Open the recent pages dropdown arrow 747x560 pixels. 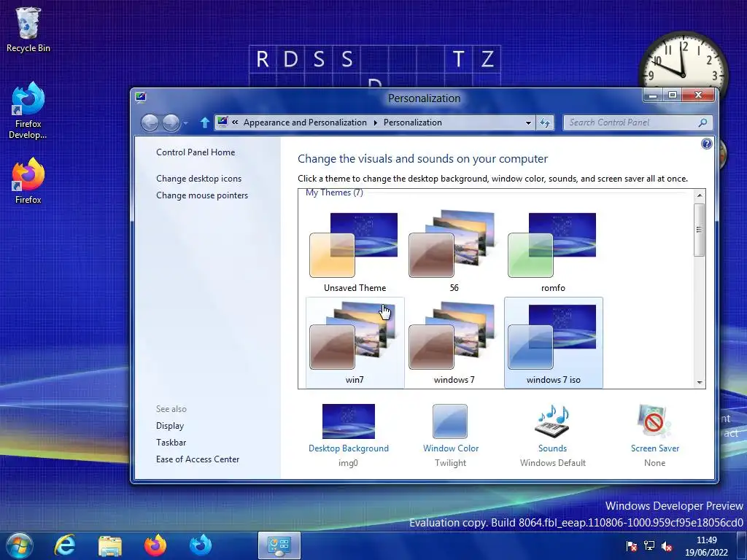pos(186,122)
